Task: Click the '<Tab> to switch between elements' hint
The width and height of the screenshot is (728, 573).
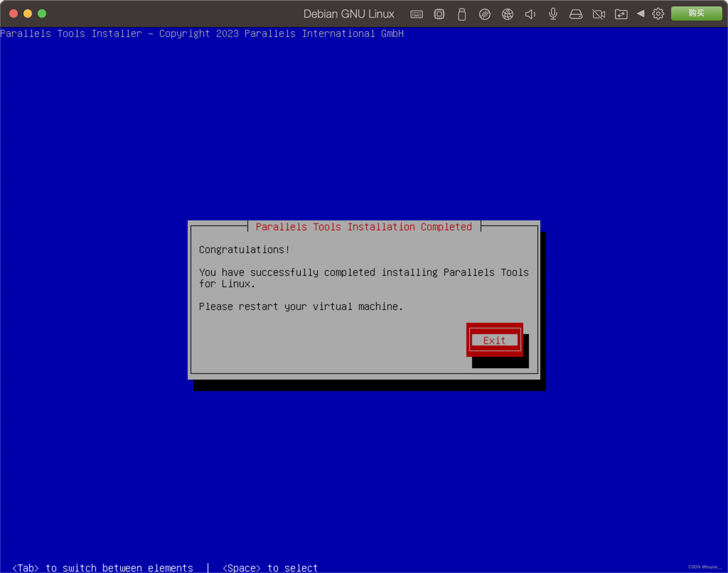Action: pyautogui.click(x=103, y=568)
